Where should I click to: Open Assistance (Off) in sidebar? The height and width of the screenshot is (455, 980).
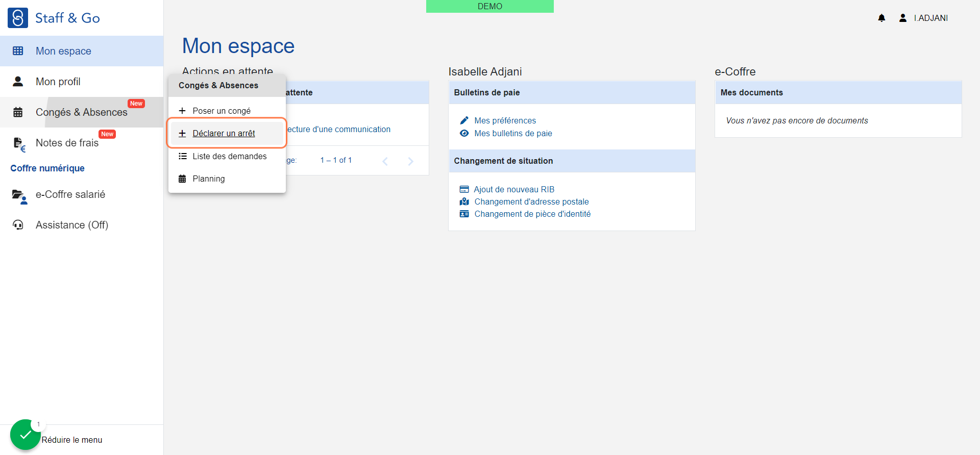tap(82, 225)
